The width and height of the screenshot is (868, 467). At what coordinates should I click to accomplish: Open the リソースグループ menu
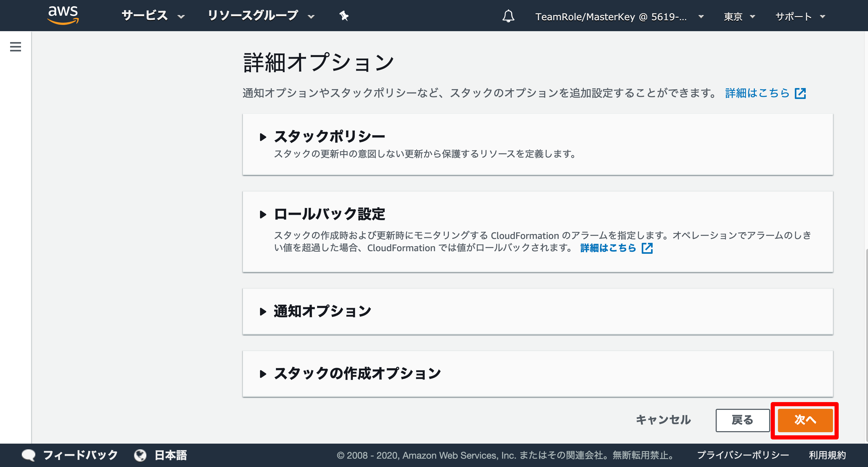261,16
